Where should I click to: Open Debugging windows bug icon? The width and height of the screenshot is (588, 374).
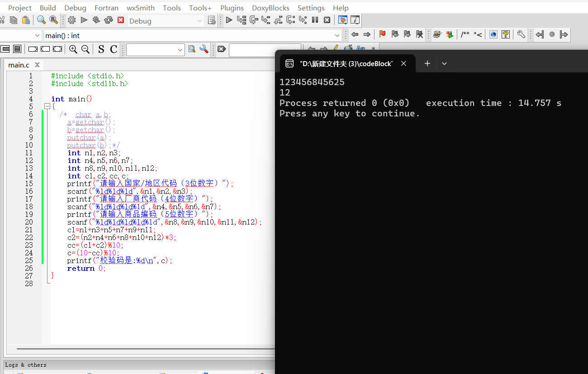click(x=343, y=20)
